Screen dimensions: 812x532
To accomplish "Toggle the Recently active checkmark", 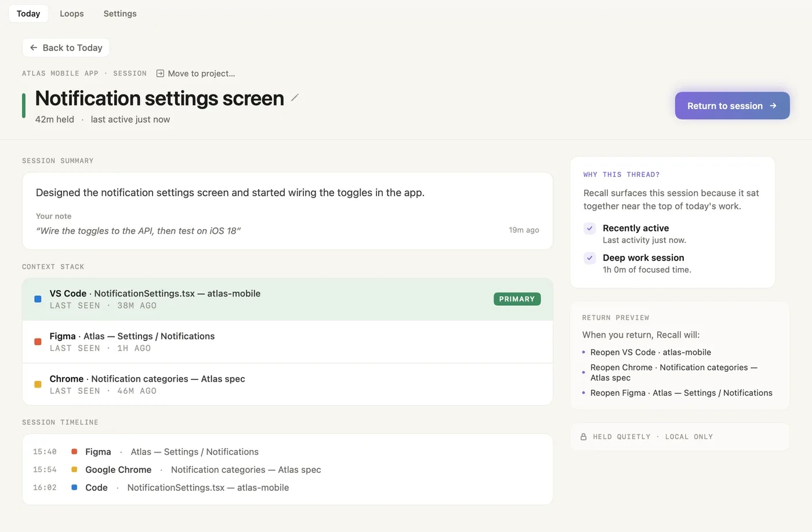I will tap(590, 228).
